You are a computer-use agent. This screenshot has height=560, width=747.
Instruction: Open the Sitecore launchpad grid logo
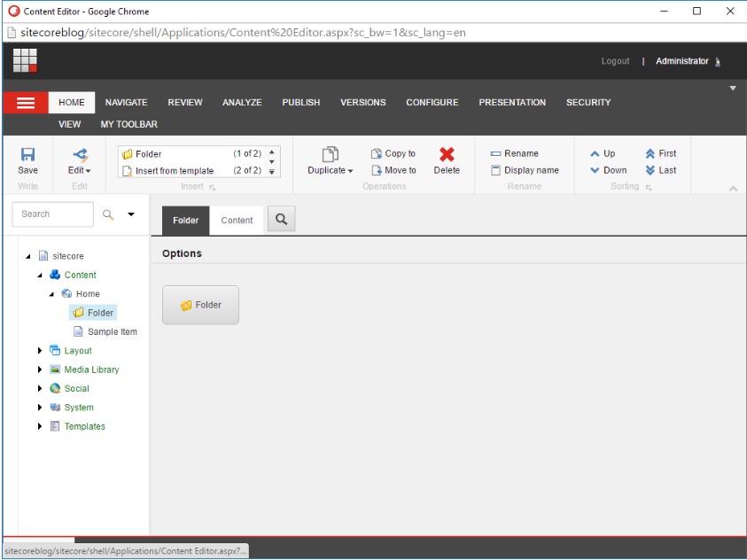(x=25, y=60)
